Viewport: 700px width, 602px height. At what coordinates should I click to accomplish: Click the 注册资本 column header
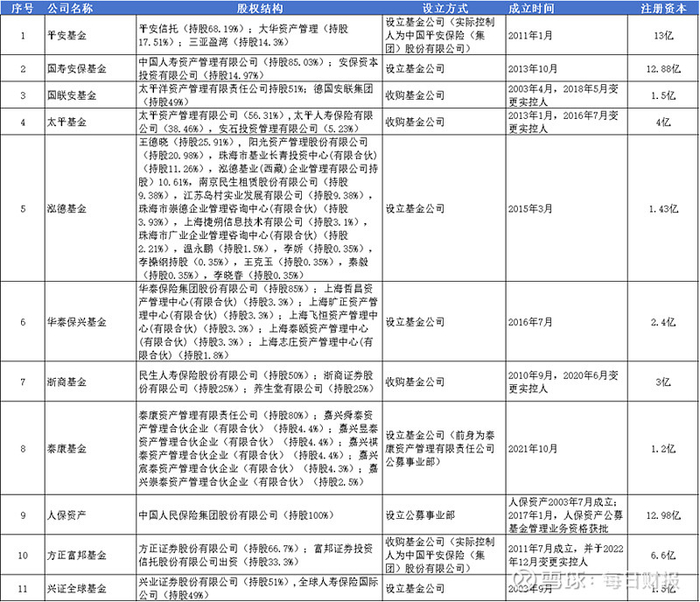[x=663, y=8]
